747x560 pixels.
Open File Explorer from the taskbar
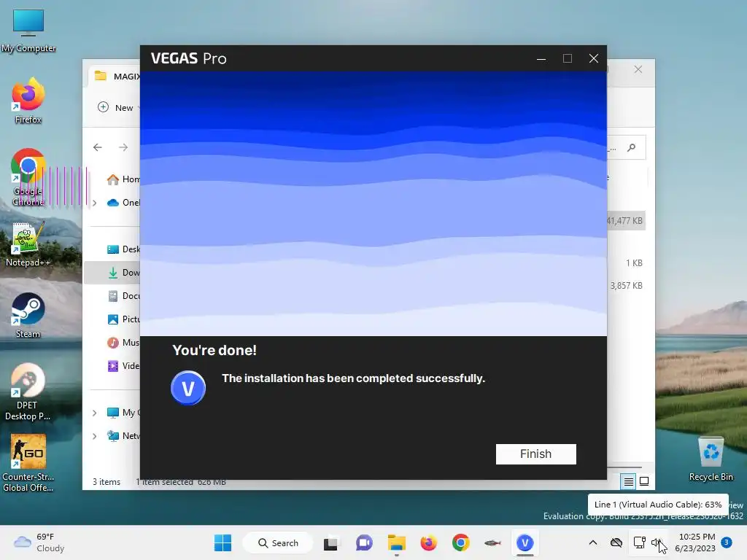(396, 542)
